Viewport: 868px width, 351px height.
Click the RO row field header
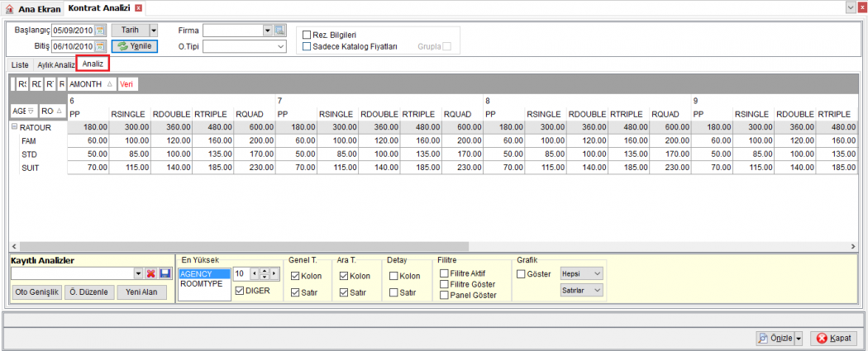pyautogui.click(x=51, y=111)
